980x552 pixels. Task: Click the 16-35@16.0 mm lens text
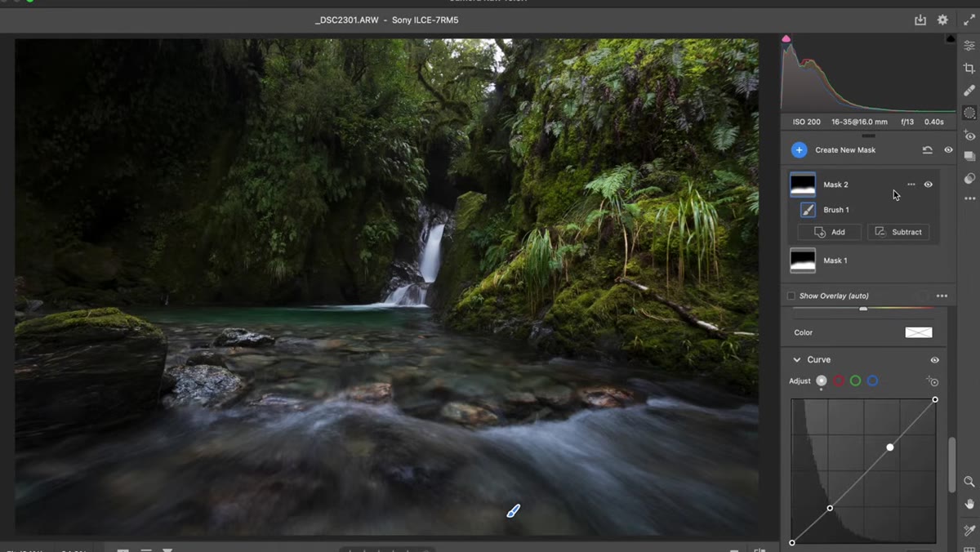tap(859, 122)
